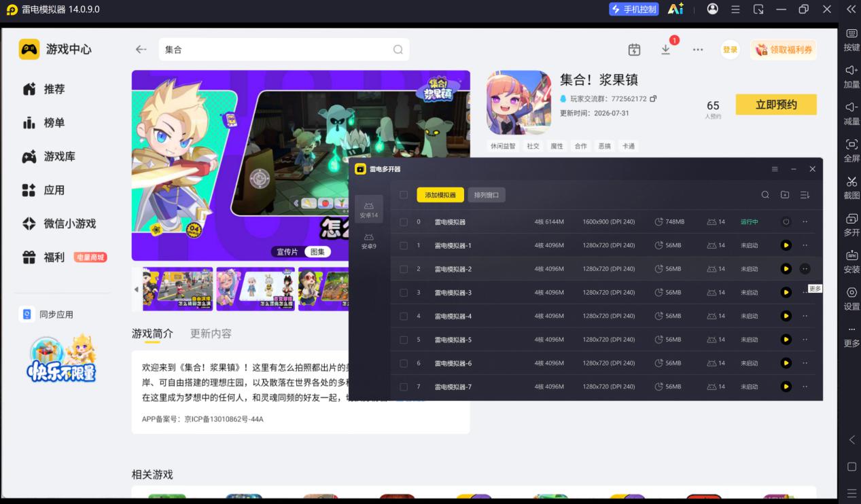Open the 雷电多开器 hamburger menu
Image resolution: width=861 pixels, height=504 pixels.
[x=775, y=169]
